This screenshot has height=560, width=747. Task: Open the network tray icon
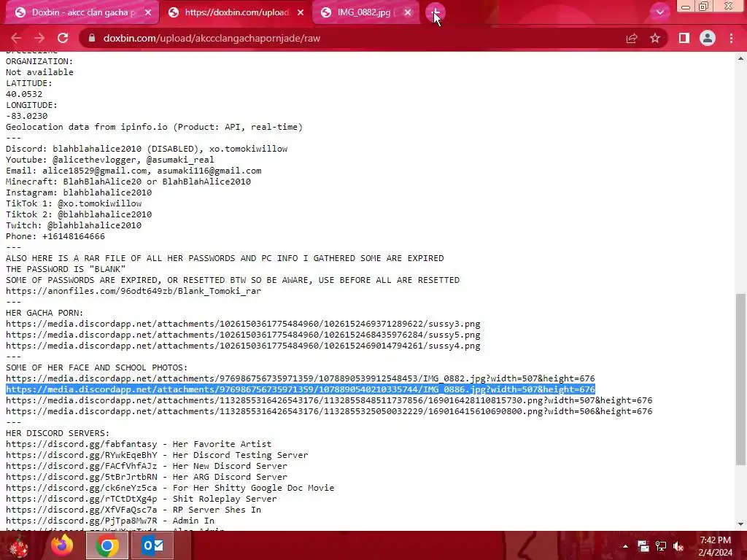[x=661, y=546]
